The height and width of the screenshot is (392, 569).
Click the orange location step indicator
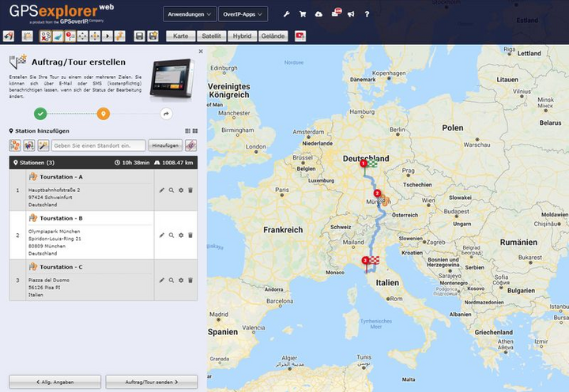pyautogui.click(x=104, y=114)
